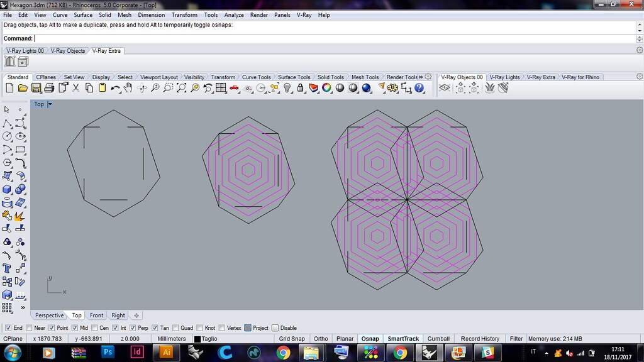The height and width of the screenshot is (362, 644).
Task: Enable Gumball from the status bar
Action: [x=438, y=338]
